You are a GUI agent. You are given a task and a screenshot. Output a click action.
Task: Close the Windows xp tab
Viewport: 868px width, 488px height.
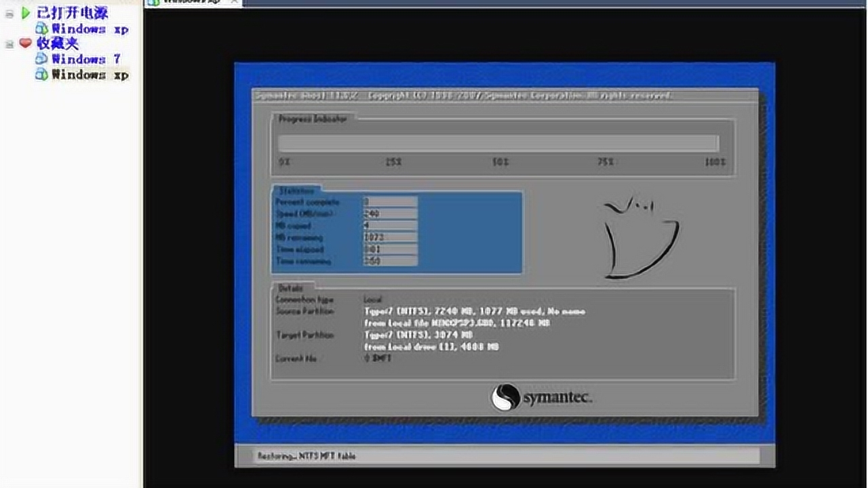tap(234, 2)
